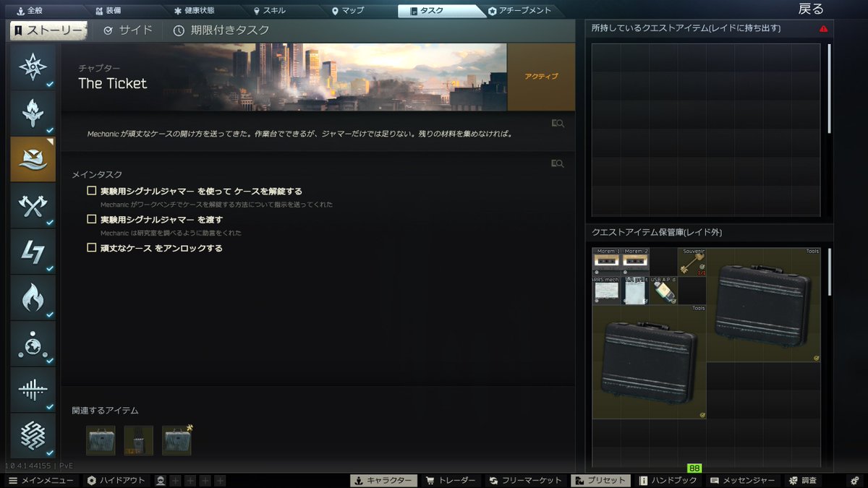Image resolution: width=868 pixels, height=488 pixels.
Task: Check 'ケースを解錠する' jammer task checkbox
Action: coord(92,191)
